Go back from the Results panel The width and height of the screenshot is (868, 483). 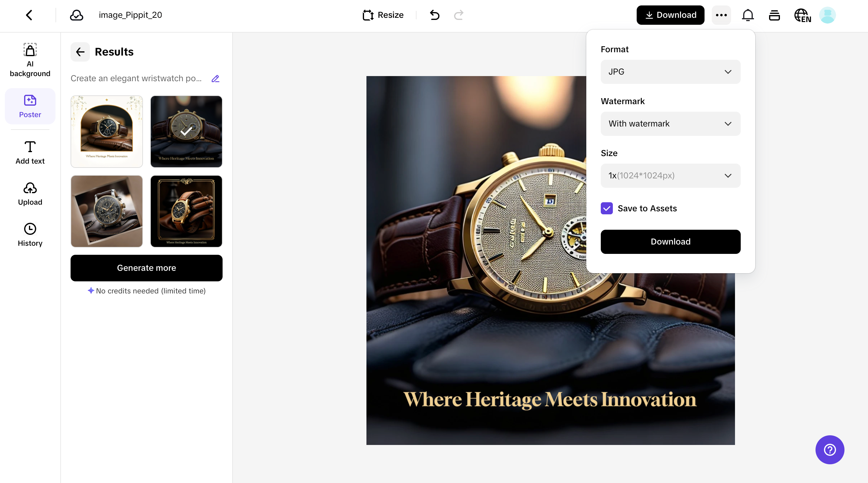[80, 52]
